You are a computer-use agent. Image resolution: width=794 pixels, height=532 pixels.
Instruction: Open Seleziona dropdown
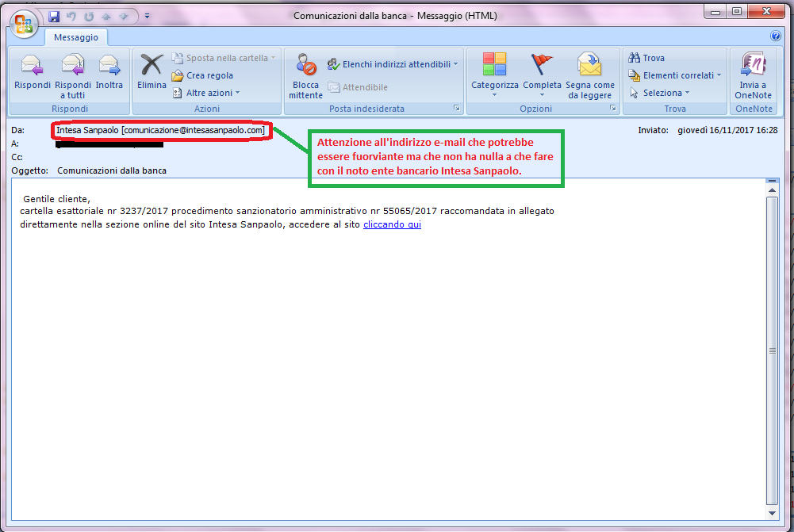660,93
